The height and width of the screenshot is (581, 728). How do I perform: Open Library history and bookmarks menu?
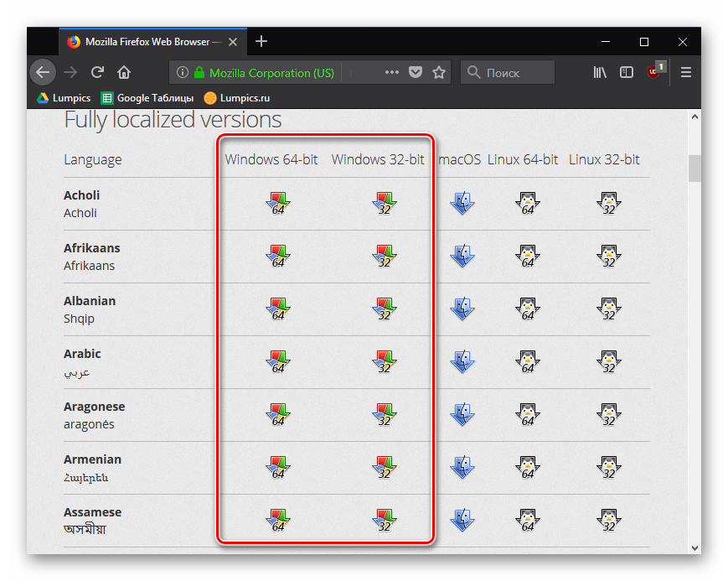click(600, 72)
